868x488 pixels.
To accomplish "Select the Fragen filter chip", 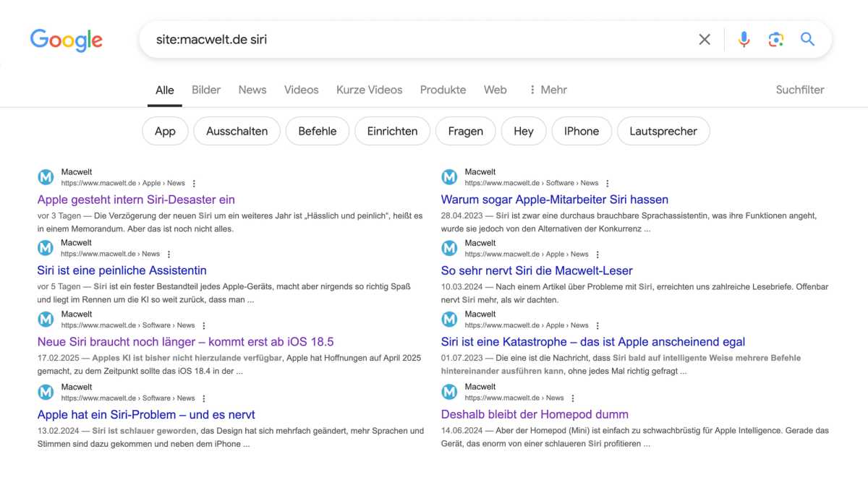I will click(x=466, y=131).
